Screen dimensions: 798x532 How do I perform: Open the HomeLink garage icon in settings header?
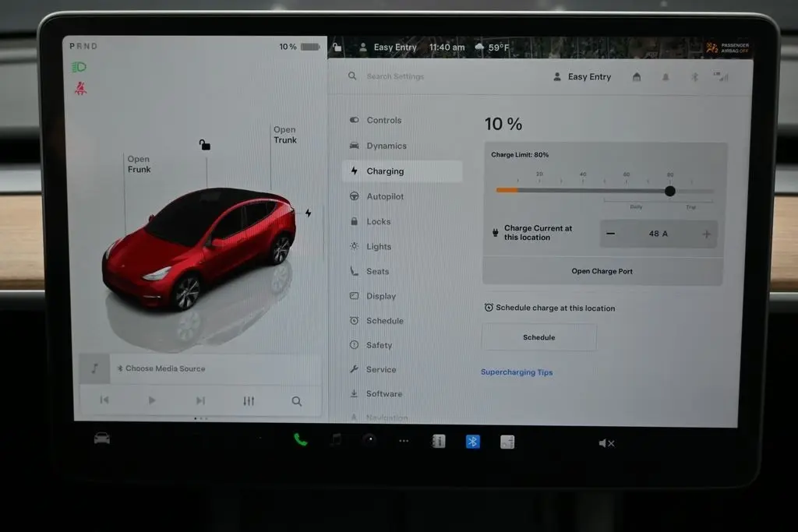click(x=637, y=77)
